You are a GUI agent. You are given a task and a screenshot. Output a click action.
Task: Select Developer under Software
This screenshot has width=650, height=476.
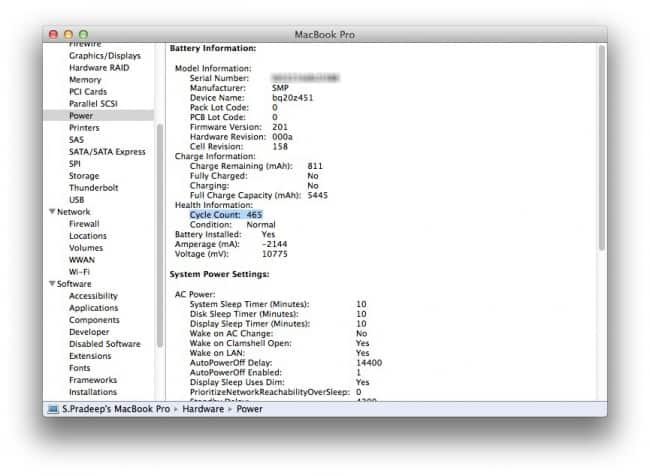[89, 332]
